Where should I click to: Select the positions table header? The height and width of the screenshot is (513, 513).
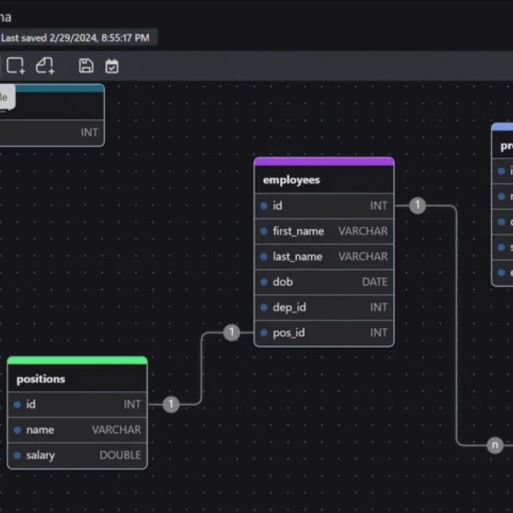pos(77,379)
